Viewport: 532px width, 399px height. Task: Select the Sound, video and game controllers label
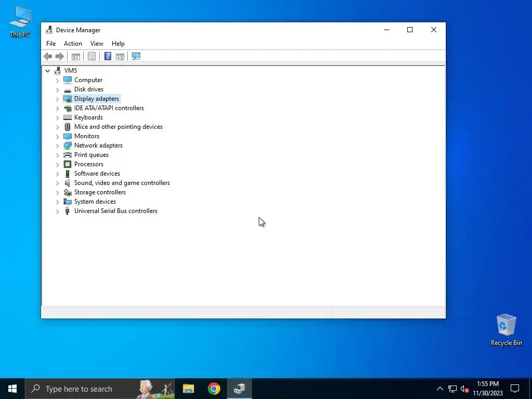(122, 182)
